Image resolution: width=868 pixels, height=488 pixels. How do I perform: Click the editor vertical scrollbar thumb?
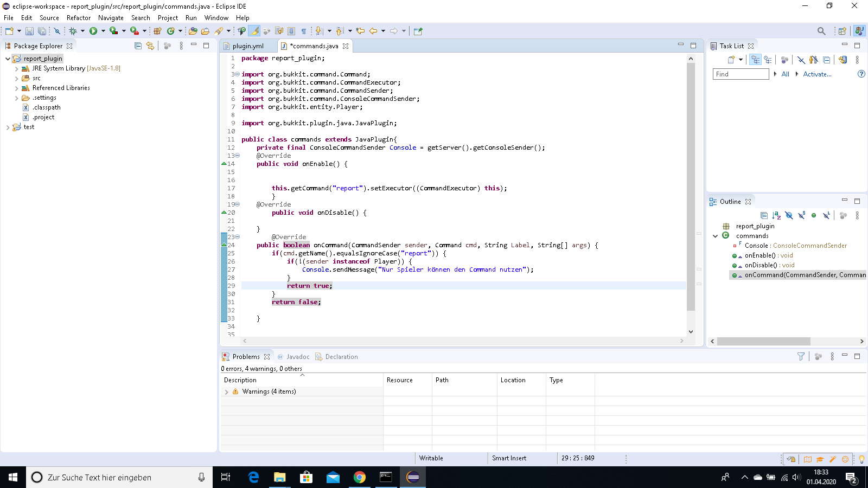(691, 187)
